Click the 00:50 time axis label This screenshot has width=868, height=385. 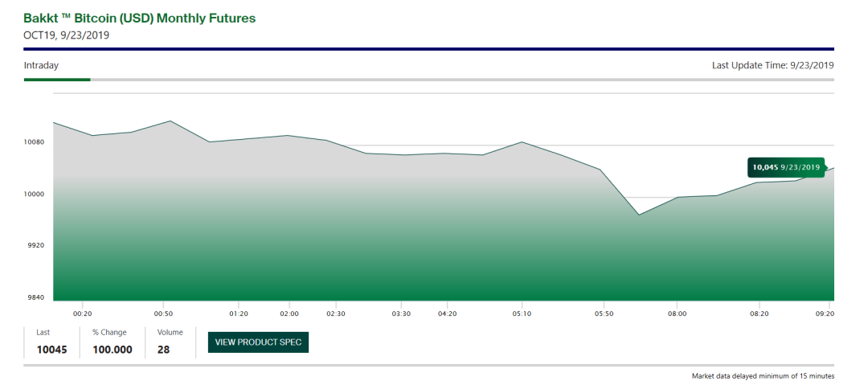162,313
